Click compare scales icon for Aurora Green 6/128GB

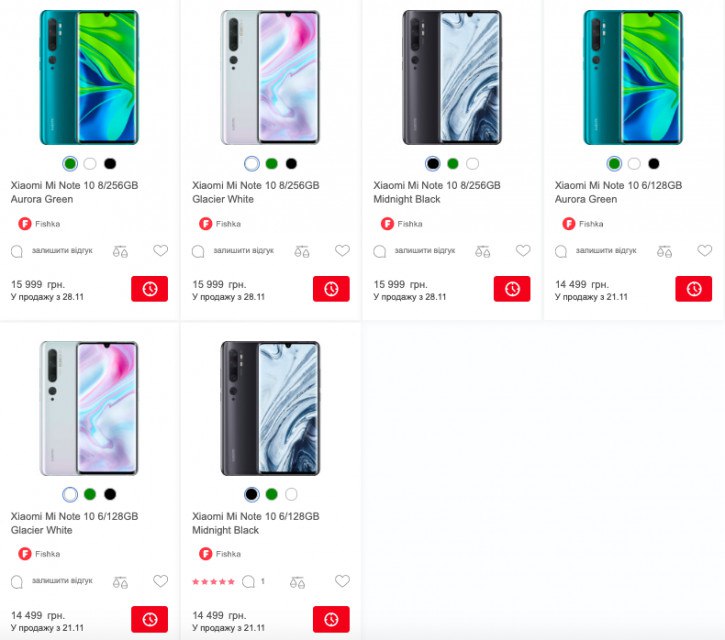pyautogui.click(x=664, y=252)
